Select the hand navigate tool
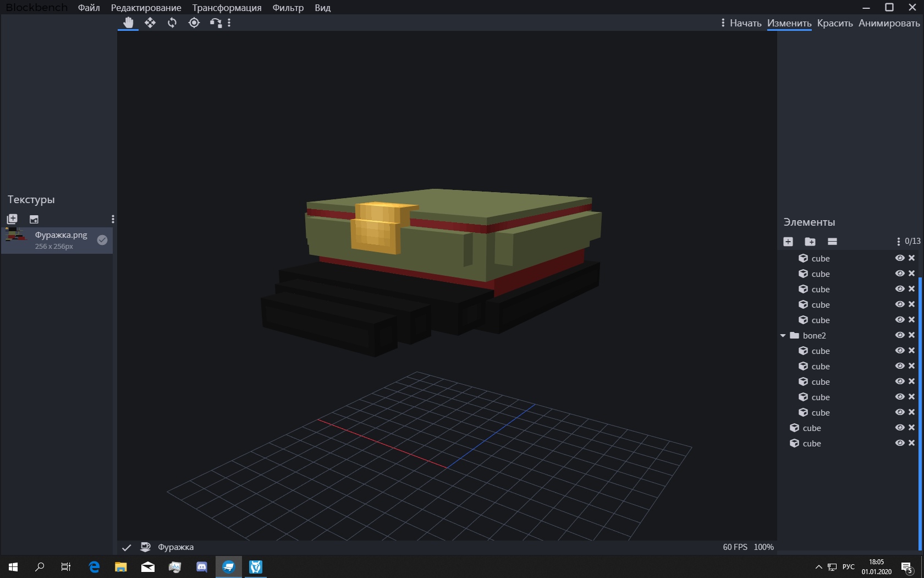The width and height of the screenshot is (924, 578). 128,23
